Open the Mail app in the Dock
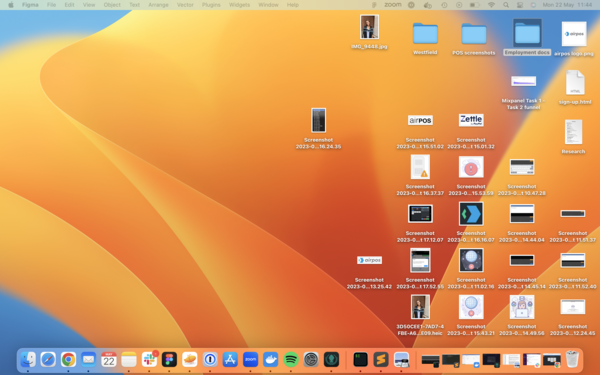600x375 pixels. click(x=88, y=359)
